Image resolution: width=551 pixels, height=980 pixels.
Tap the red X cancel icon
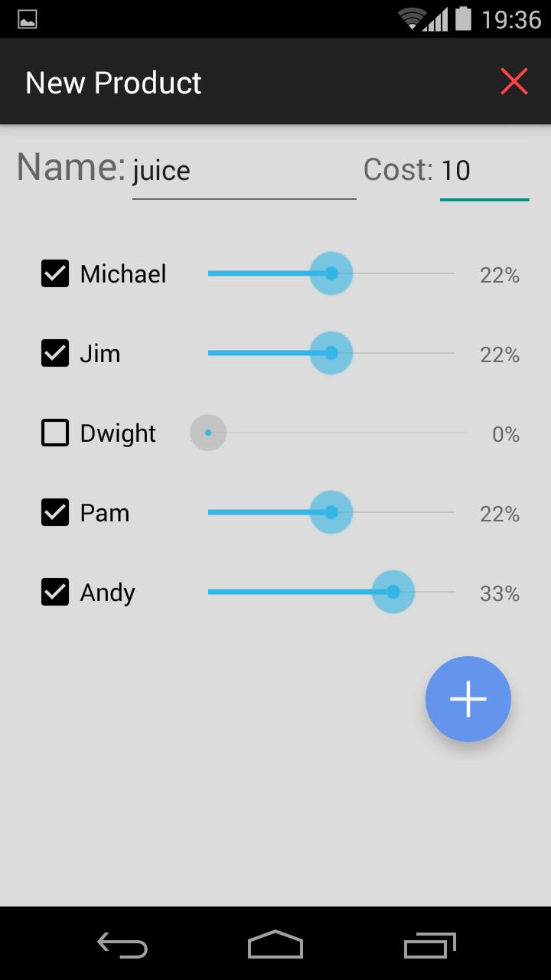[514, 81]
